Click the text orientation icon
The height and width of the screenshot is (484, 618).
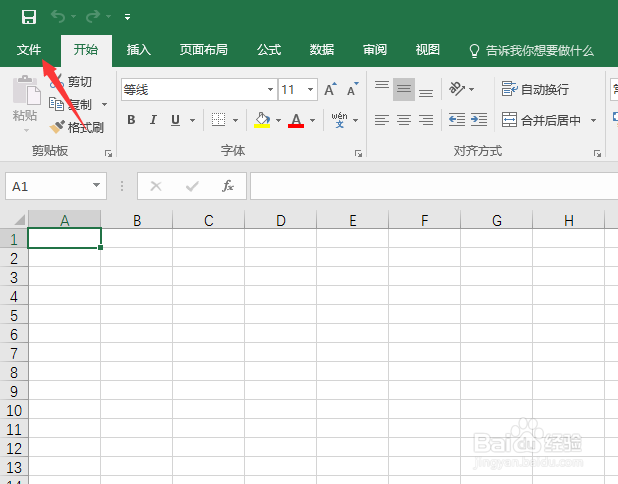coord(457,89)
